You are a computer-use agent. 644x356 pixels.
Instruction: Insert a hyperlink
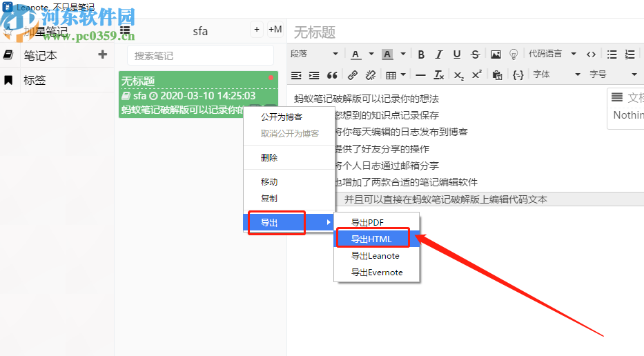click(353, 75)
